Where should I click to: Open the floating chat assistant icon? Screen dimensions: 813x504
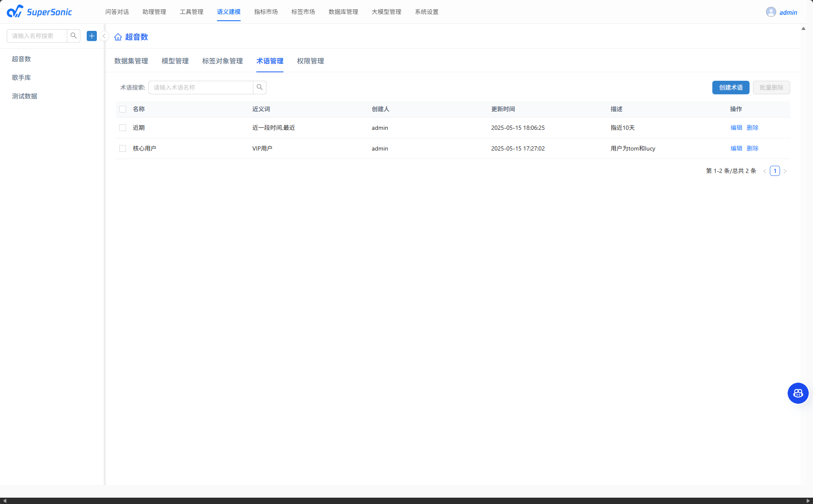(x=798, y=393)
